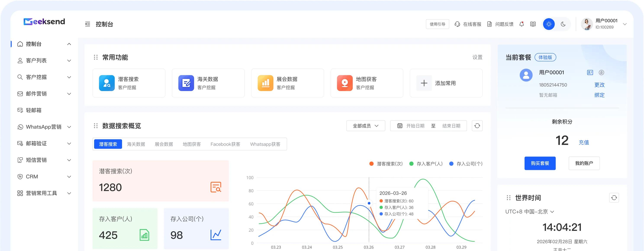
Task: Select the 海关数据 tab
Action: point(136,144)
